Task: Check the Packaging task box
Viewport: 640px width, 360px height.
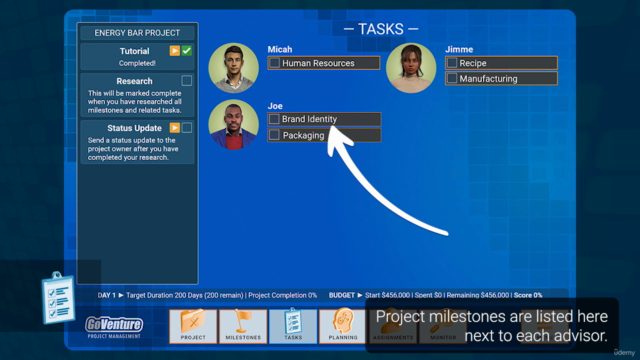Action: pos(274,135)
